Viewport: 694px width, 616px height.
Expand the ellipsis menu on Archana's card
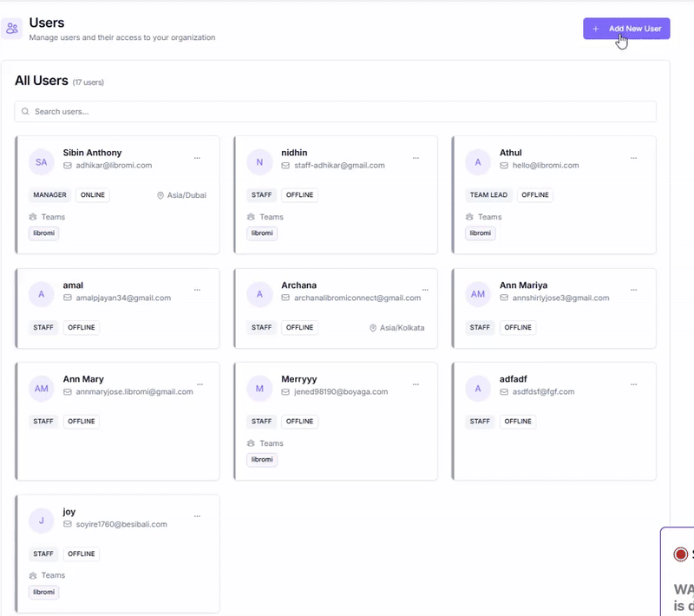tap(424, 290)
